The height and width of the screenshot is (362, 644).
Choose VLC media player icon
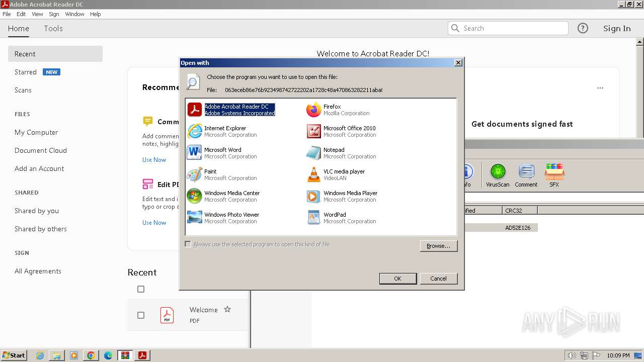coord(314,174)
